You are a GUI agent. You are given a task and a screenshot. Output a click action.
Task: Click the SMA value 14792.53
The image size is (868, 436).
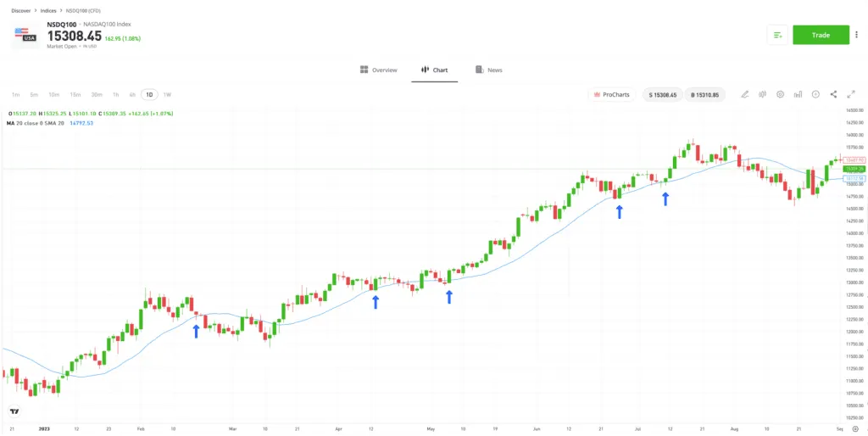82,123
